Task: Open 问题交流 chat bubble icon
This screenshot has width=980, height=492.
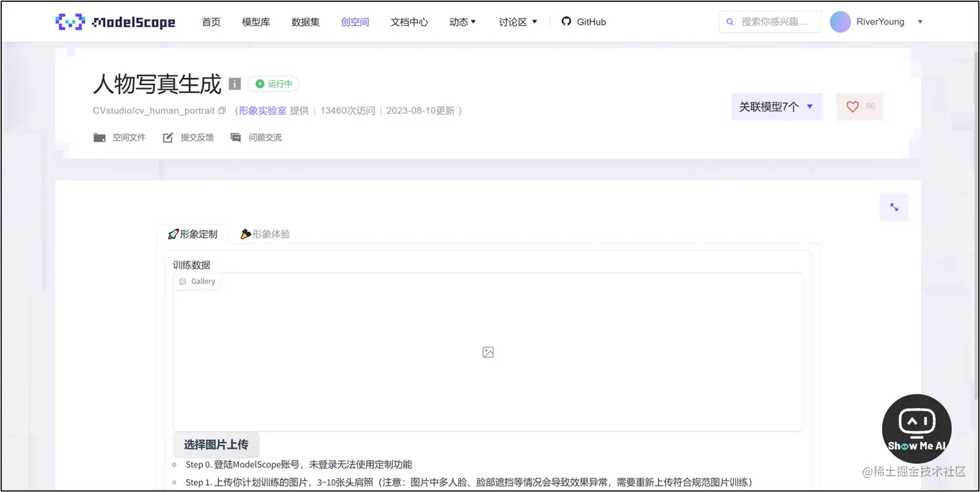Action: [235, 137]
